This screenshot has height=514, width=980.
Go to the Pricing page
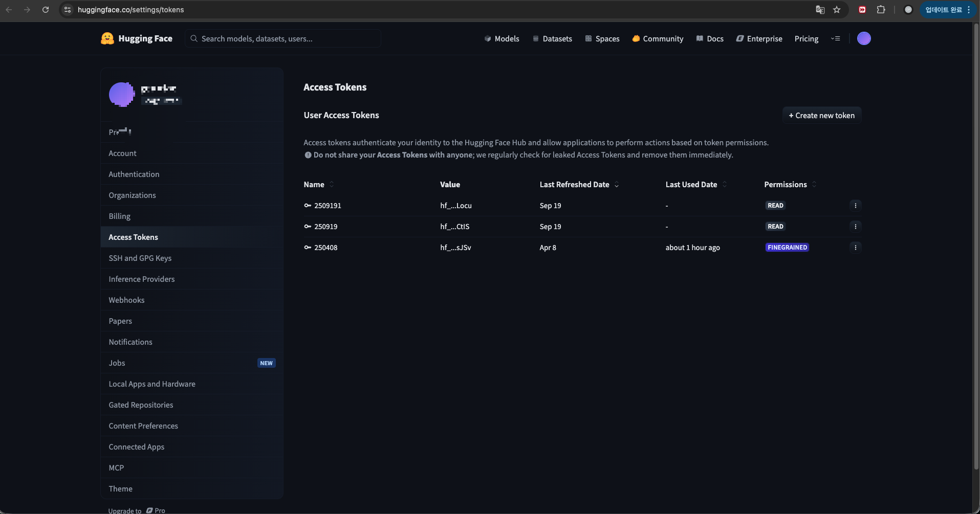pyautogui.click(x=807, y=39)
